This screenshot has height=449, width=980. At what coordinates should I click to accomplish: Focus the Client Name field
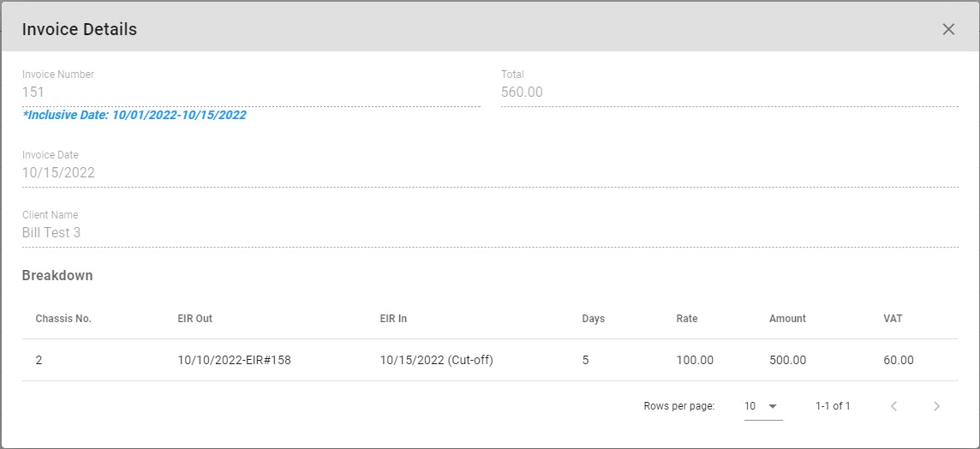(x=489, y=233)
